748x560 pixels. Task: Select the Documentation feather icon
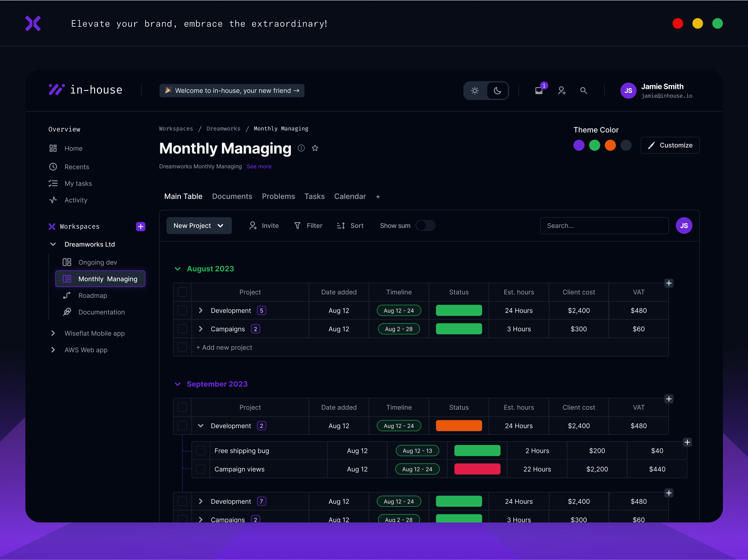[67, 312]
